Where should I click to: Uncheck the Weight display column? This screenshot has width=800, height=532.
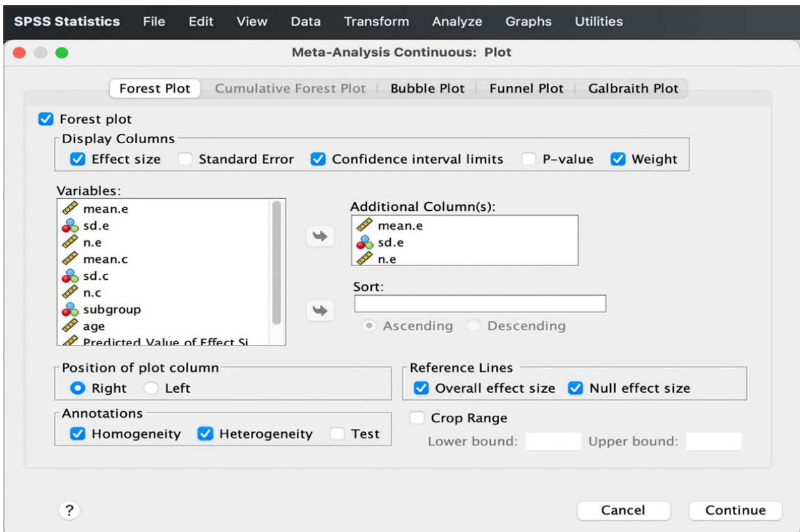[618, 159]
